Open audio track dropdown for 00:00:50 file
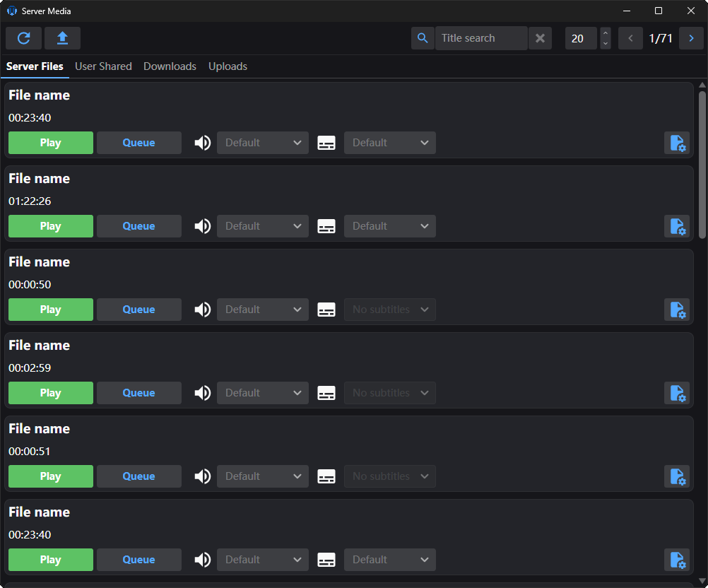708x588 pixels. tap(263, 310)
